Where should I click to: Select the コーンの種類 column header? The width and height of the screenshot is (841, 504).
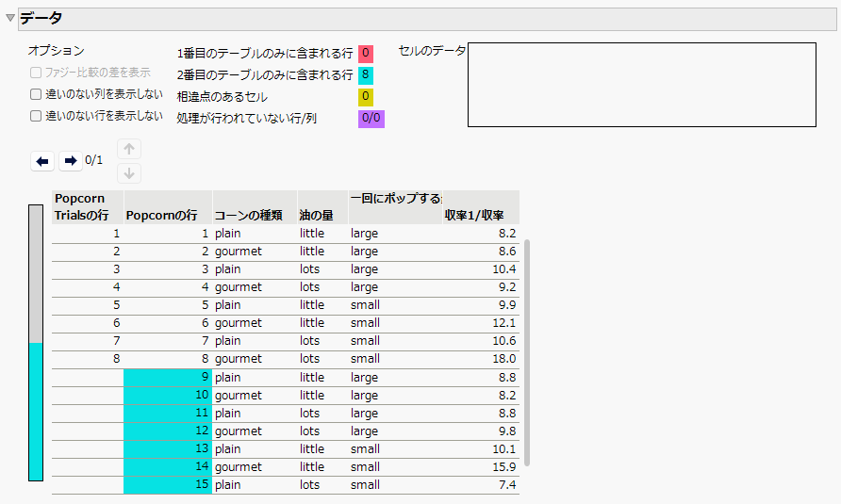click(255, 207)
